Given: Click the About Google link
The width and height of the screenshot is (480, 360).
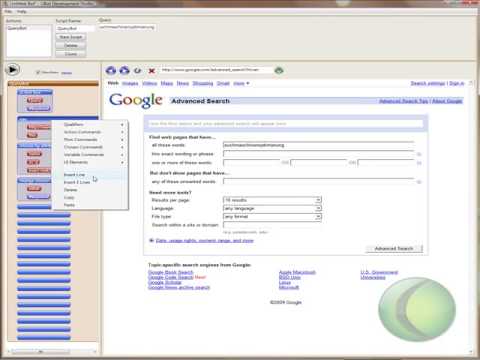Looking at the screenshot, I should tap(447, 101).
